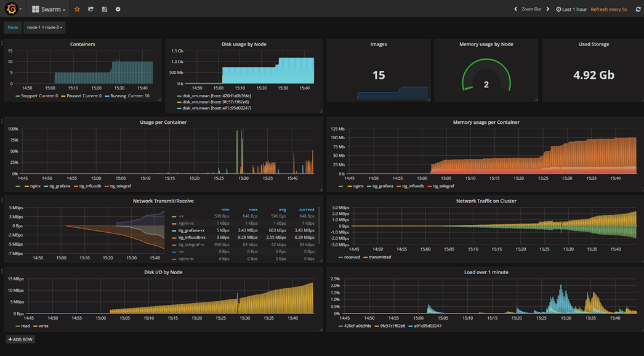This screenshot has height=356, width=644.
Task: Open row handle menu beside Network Transmit/Receive
Action: (x=2, y=200)
